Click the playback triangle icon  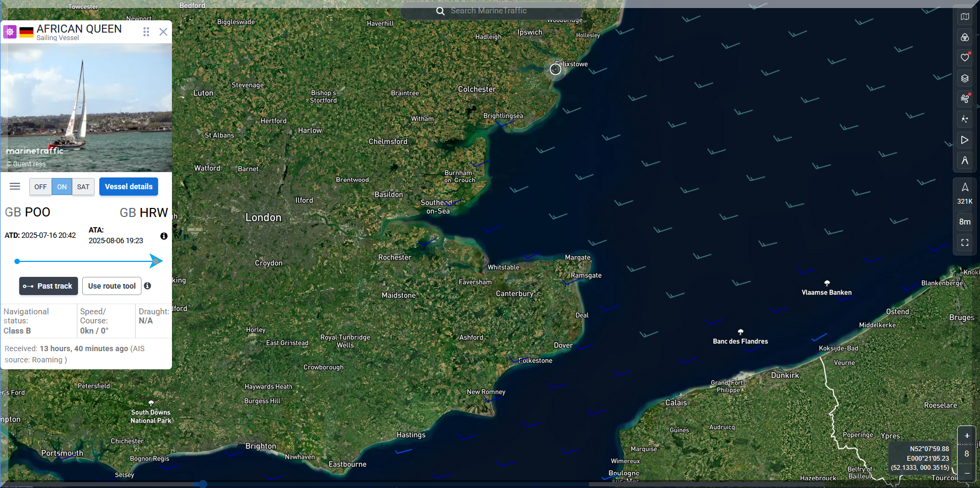(965, 140)
